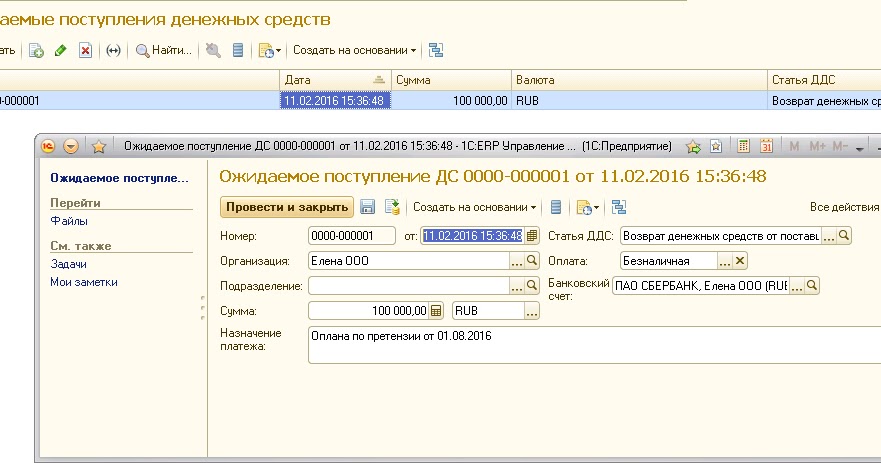Set date interval icon in list toolbar

(x=113, y=51)
